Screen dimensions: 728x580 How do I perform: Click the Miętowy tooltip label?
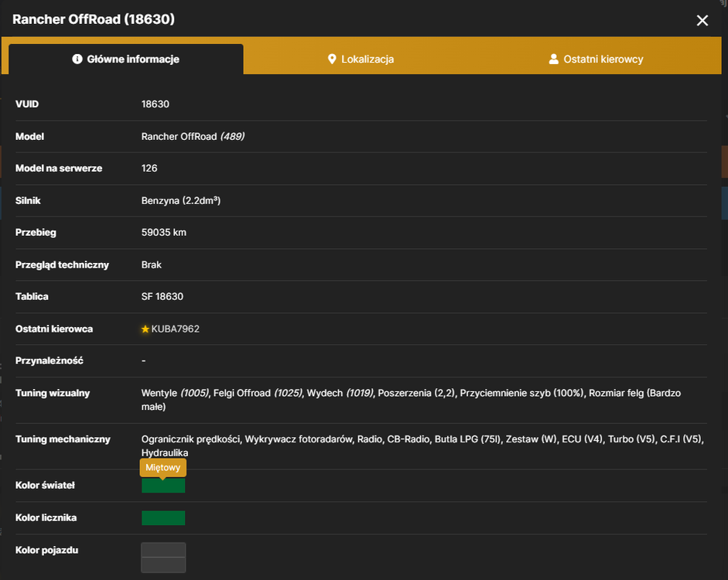(163, 467)
